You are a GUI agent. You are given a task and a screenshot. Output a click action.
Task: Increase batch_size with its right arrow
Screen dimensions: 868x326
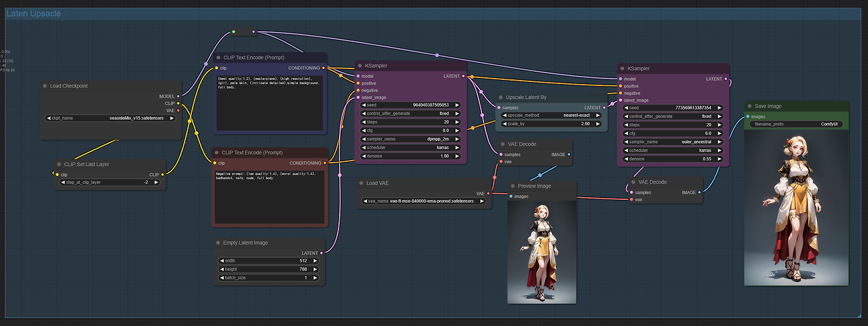coord(315,277)
